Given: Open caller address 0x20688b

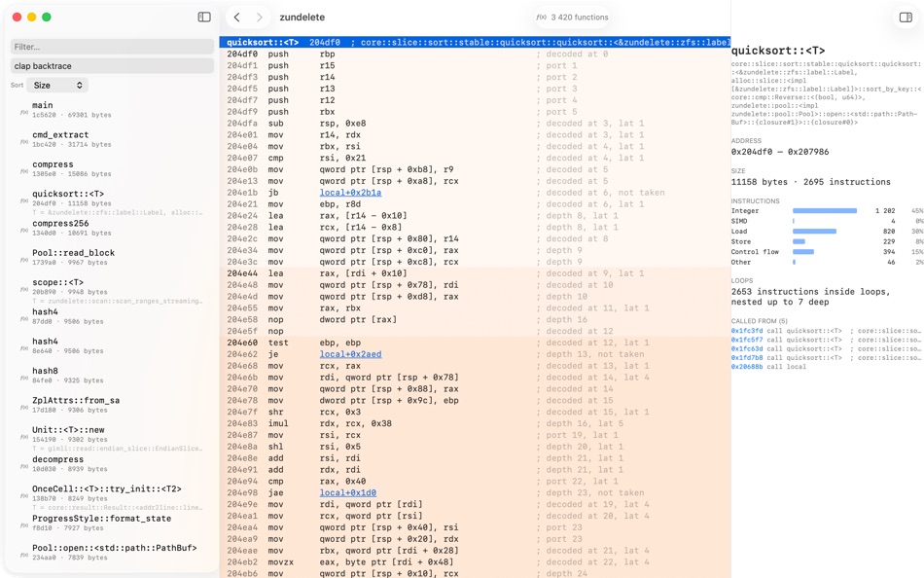Looking at the screenshot, I should [x=747, y=366].
